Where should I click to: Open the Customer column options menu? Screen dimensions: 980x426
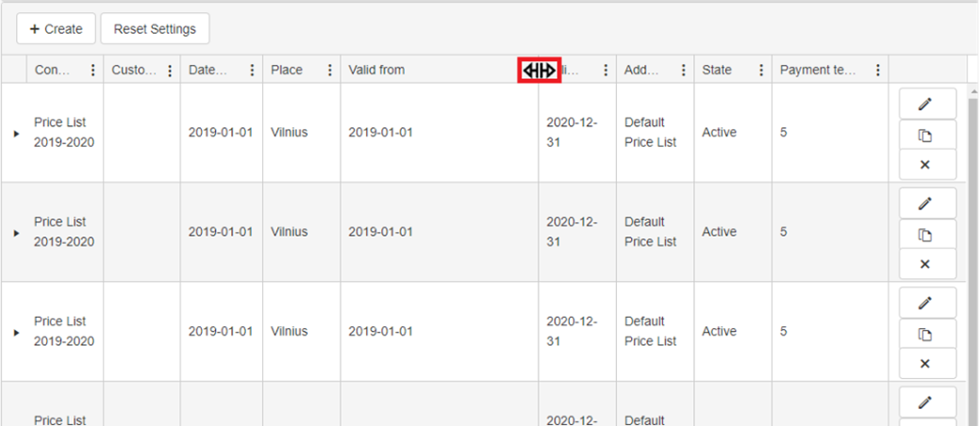[x=170, y=71]
